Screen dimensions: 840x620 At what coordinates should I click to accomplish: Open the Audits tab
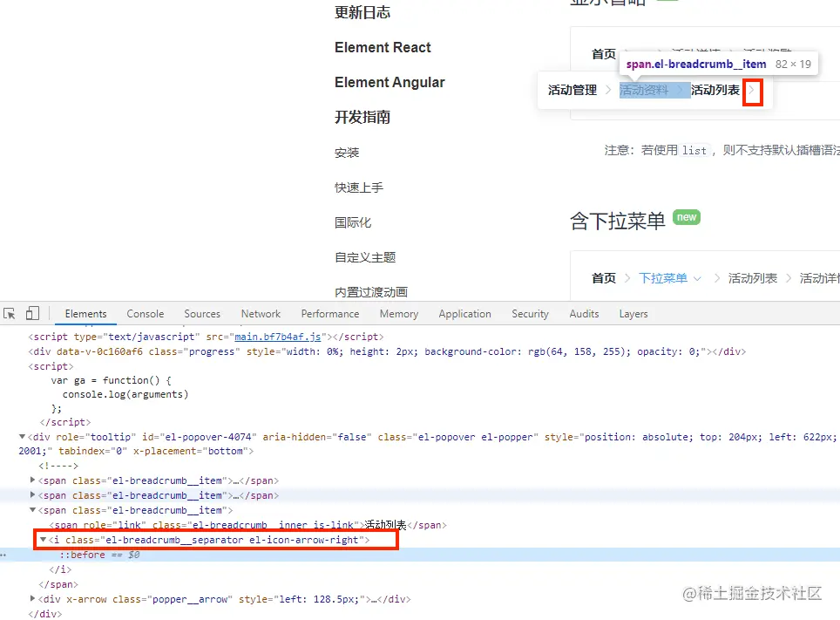click(584, 314)
